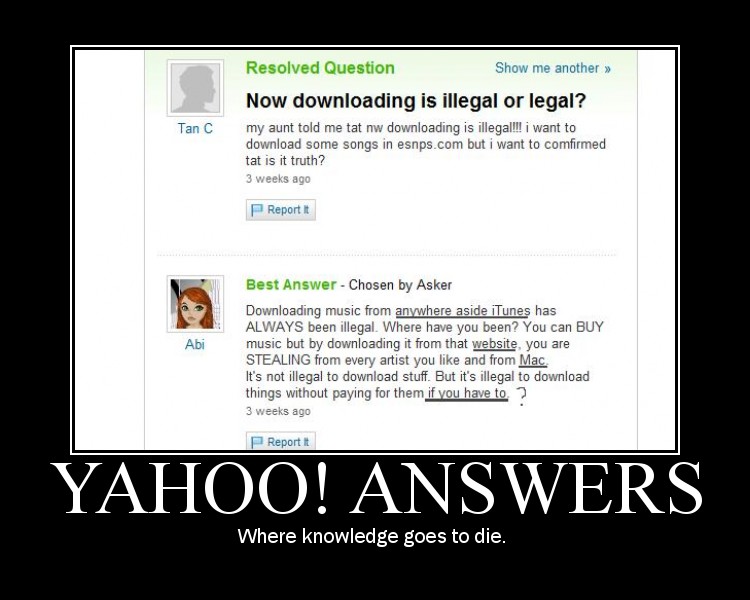Click the flag icon on the answer's Report It
Viewport: 750px width, 600px height.
257,442
